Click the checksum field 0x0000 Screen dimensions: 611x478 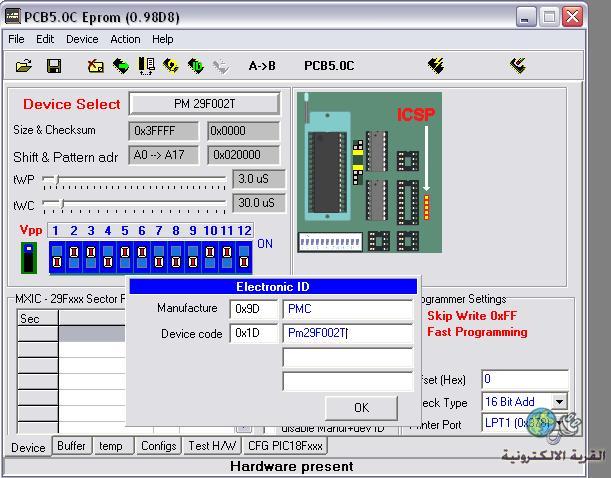coord(243,131)
